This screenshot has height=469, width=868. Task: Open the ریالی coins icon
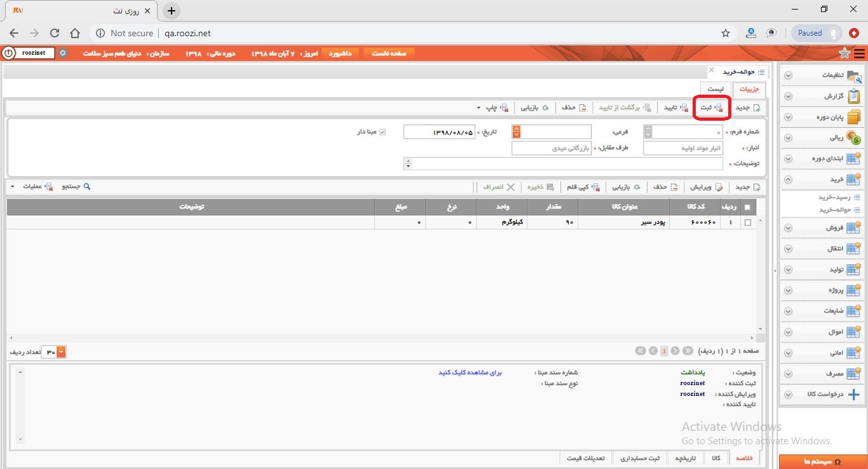(854, 137)
